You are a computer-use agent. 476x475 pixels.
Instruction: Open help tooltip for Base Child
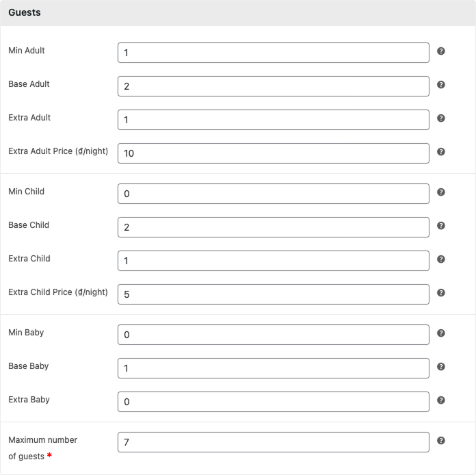(x=441, y=226)
